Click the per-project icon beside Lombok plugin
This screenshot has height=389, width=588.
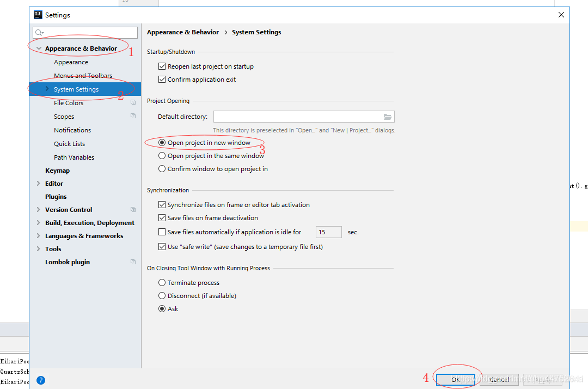click(133, 262)
